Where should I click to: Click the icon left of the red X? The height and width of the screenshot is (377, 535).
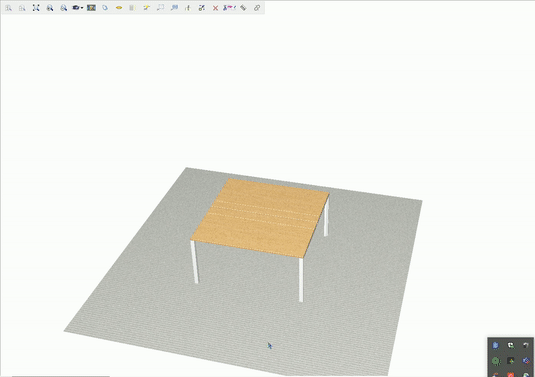(202, 8)
